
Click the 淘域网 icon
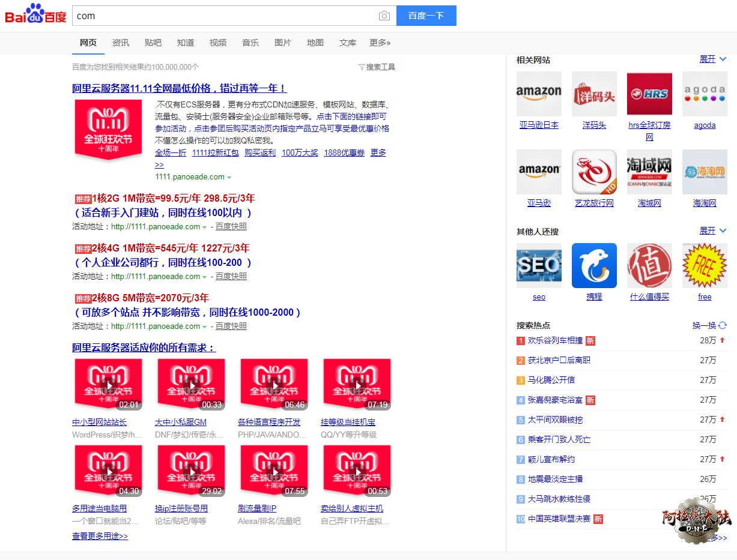[649, 172]
